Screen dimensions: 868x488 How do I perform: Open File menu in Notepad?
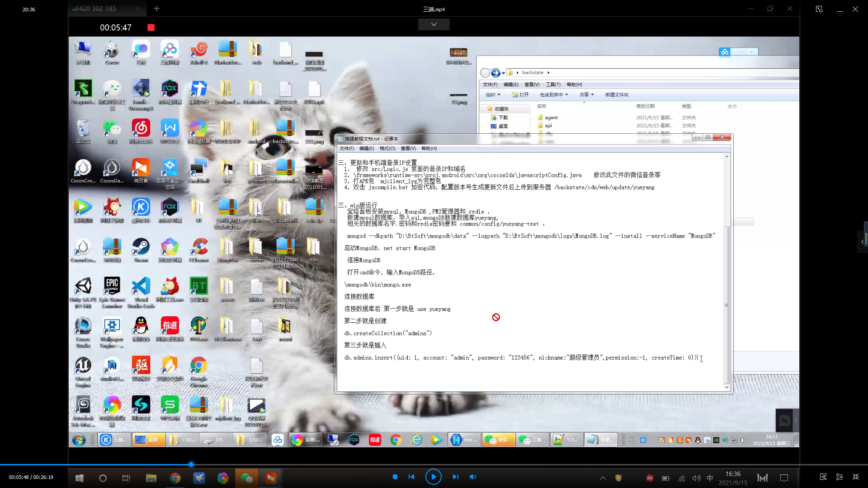tap(347, 148)
